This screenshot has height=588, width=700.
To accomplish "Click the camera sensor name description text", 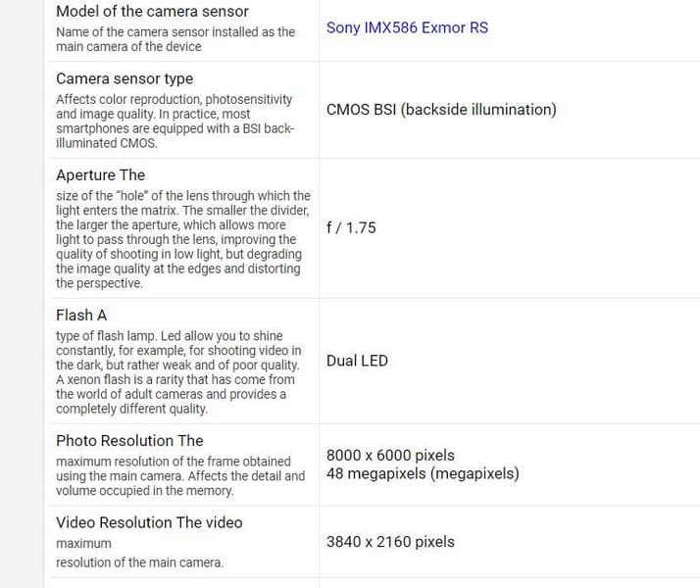I will pos(175,39).
